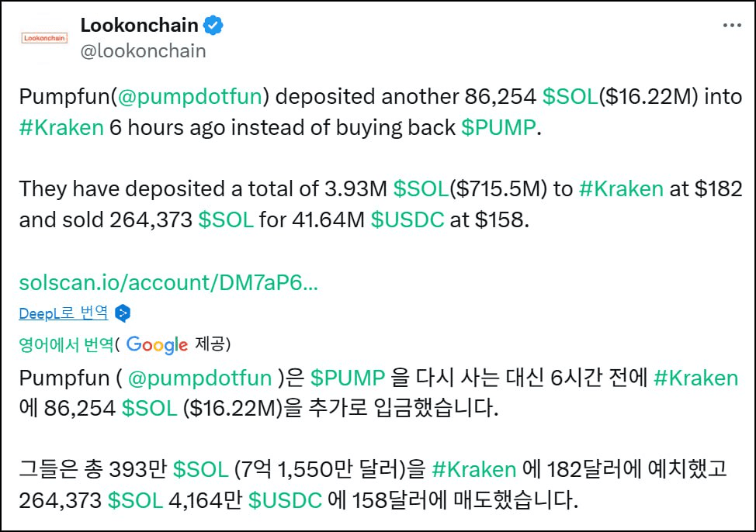Open the solscan.io/account/DM7aP6... link

click(168, 283)
